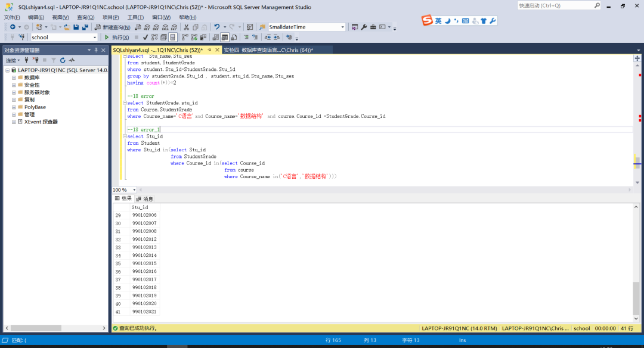Click the comment out selected lines icon

(x=246, y=38)
